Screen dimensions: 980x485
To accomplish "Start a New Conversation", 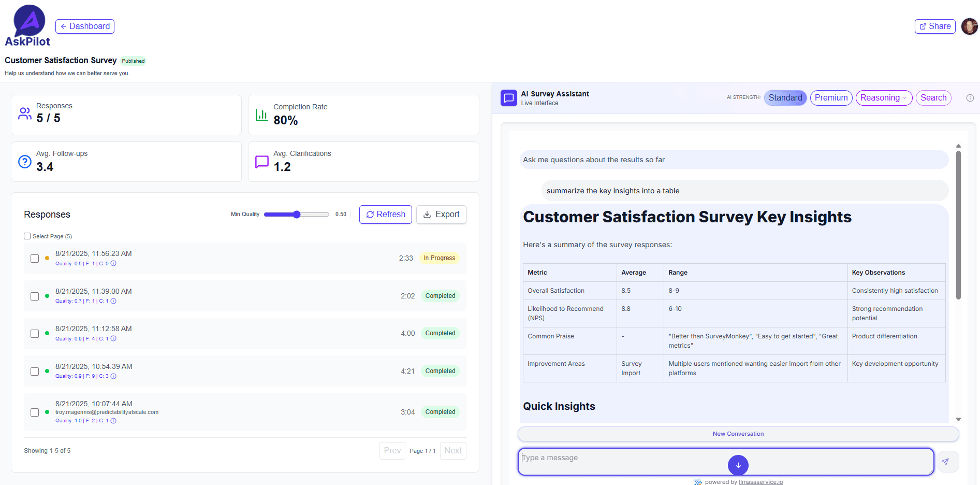I will pos(738,434).
